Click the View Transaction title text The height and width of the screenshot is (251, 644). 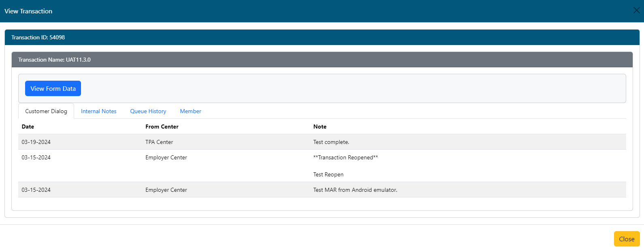tap(28, 11)
